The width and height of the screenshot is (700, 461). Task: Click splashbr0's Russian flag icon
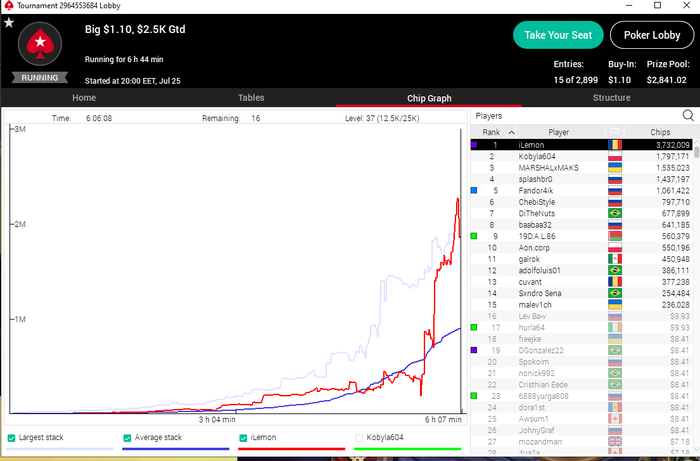[615, 179]
